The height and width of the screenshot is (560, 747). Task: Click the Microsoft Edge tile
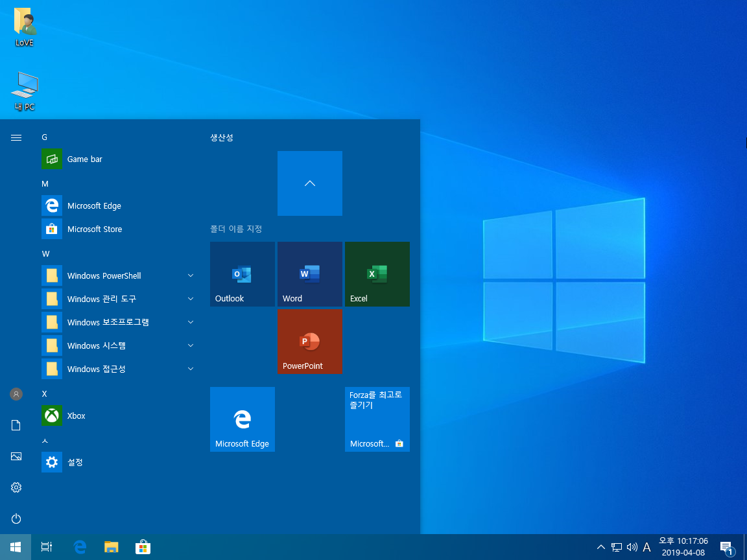point(243,419)
